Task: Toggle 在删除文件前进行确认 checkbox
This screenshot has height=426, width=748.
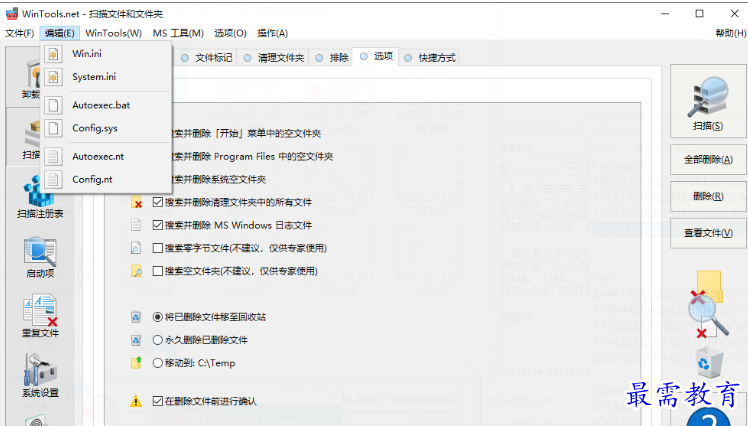Action: (158, 401)
